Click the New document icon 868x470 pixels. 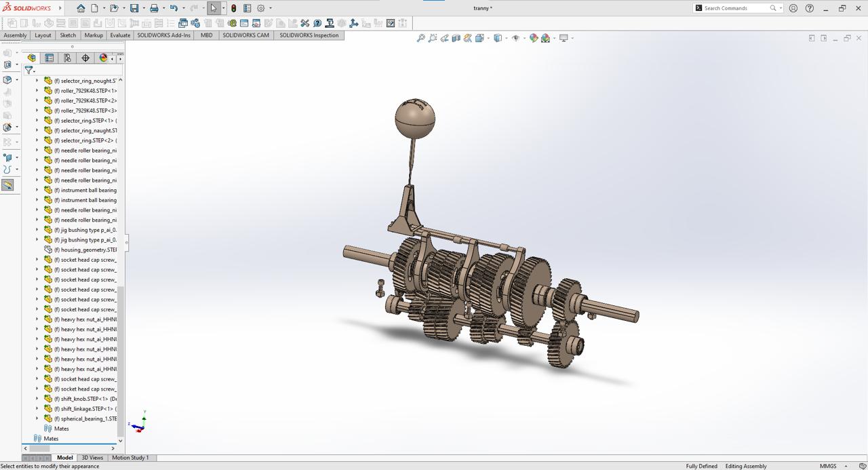point(94,8)
